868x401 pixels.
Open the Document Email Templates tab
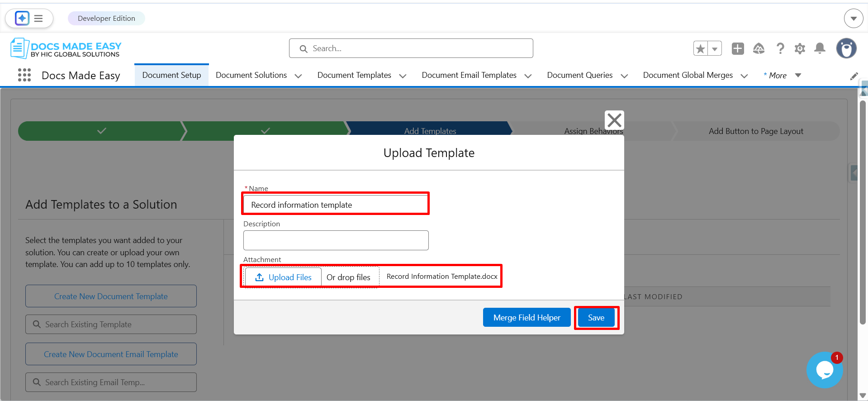(469, 75)
